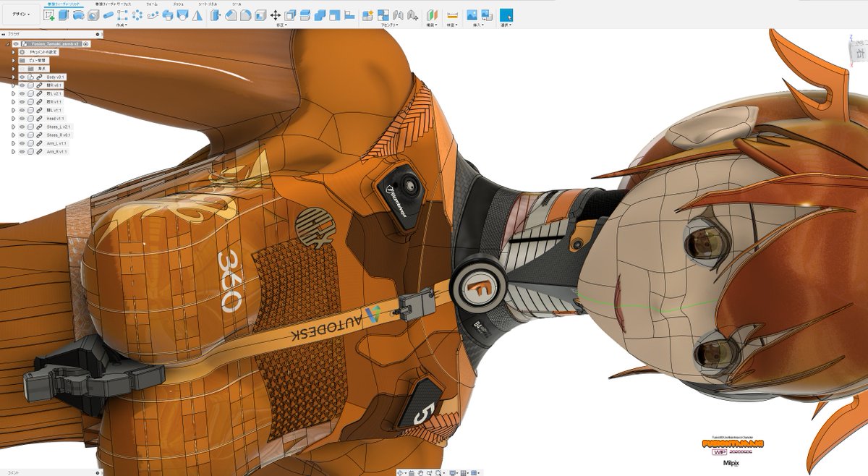Click the link icon of Head v1:1
The height and width of the screenshot is (476, 868).
[x=40, y=119]
